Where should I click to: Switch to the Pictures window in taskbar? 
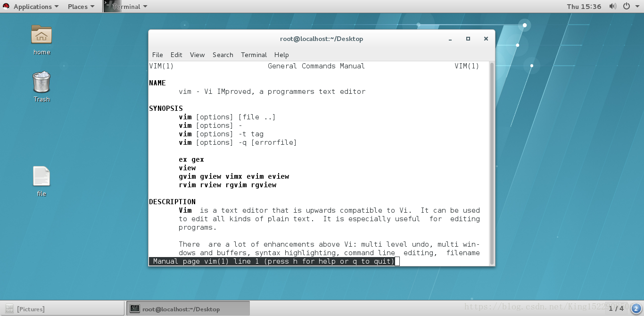click(63, 309)
